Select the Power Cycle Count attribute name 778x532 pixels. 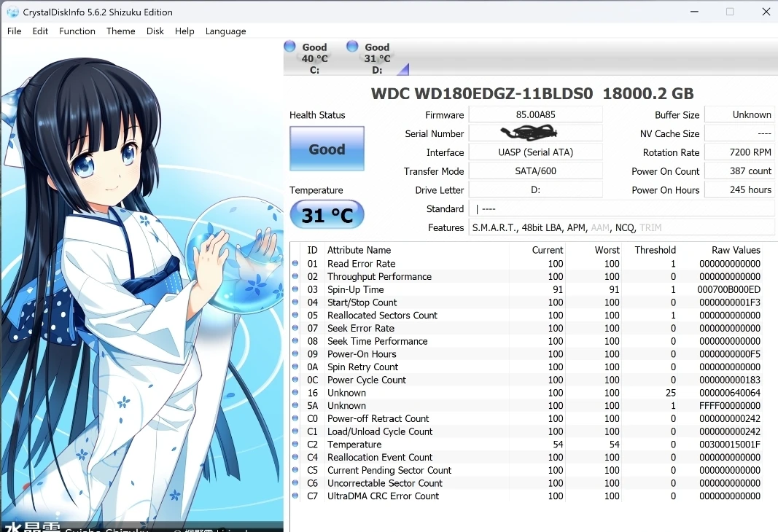point(367,380)
